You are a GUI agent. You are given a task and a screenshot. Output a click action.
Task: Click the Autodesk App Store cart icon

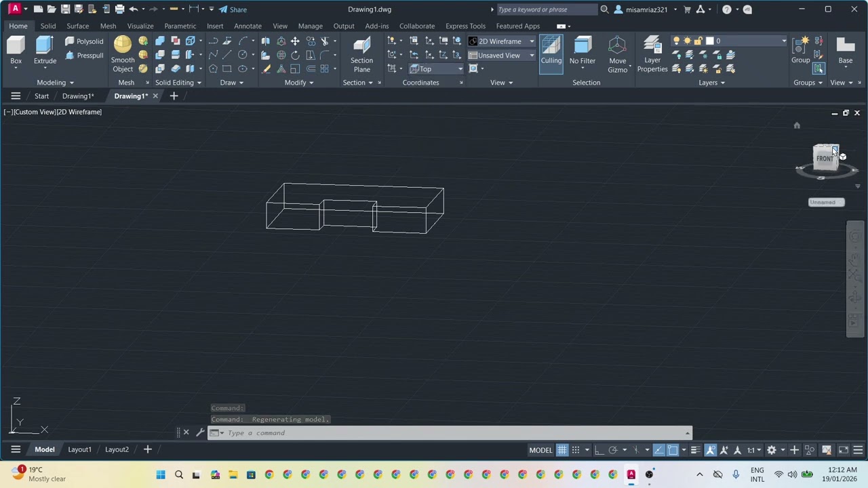687,9
